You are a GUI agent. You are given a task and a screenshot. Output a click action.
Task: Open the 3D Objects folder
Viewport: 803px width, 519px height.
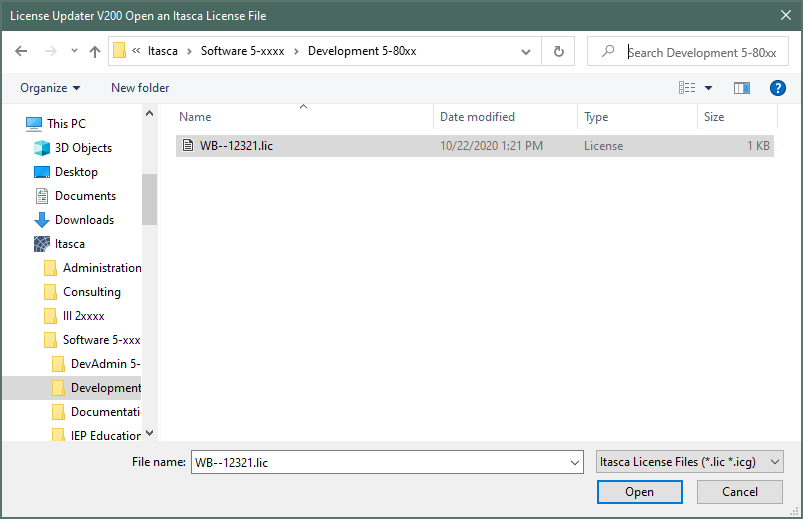click(x=83, y=148)
